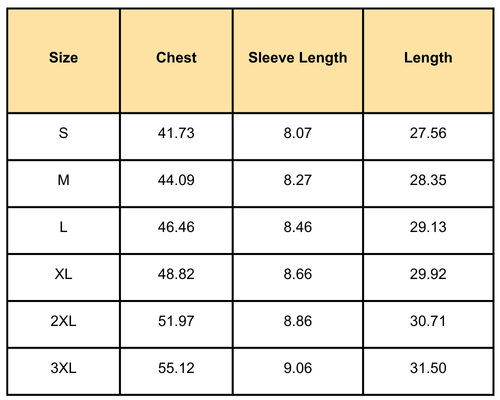Click the S size cell
This screenshot has width=500, height=400.
(63, 137)
